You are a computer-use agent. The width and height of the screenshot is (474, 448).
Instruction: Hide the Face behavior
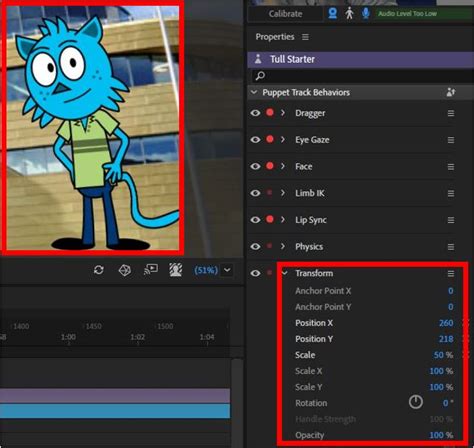(255, 166)
